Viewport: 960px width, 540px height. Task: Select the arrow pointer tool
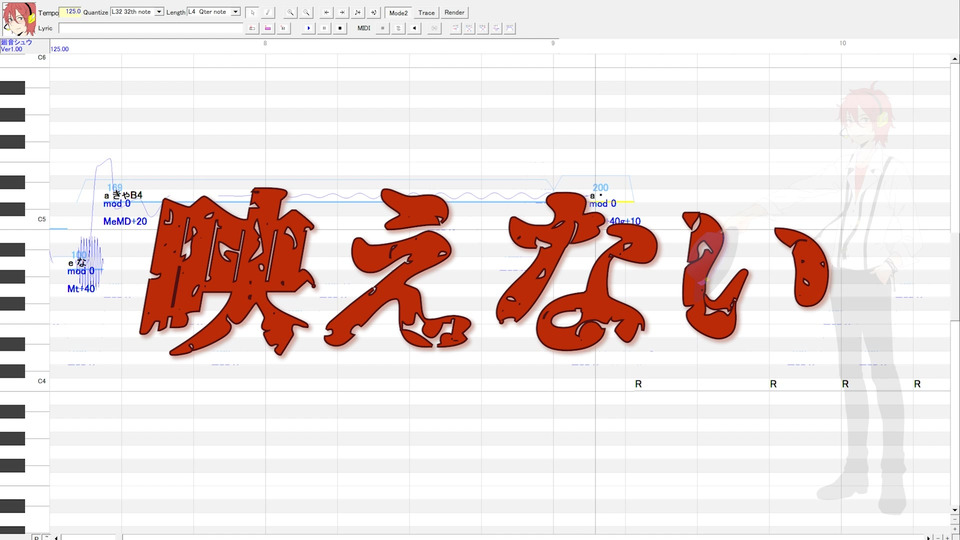click(x=252, y=12)
